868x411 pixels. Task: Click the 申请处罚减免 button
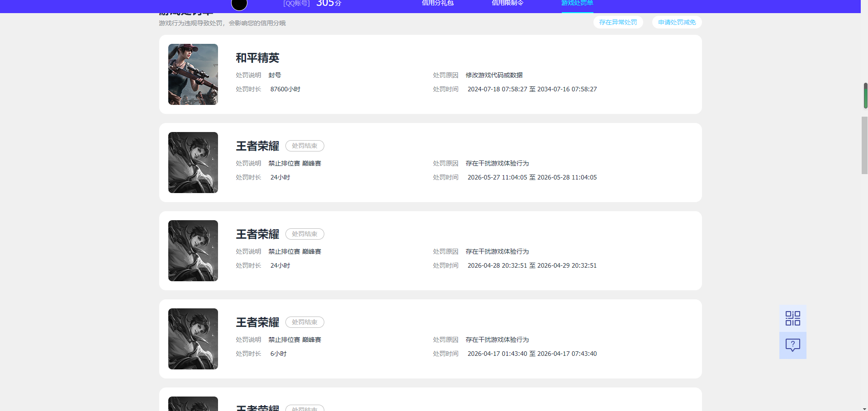click(x=677, y=22)
